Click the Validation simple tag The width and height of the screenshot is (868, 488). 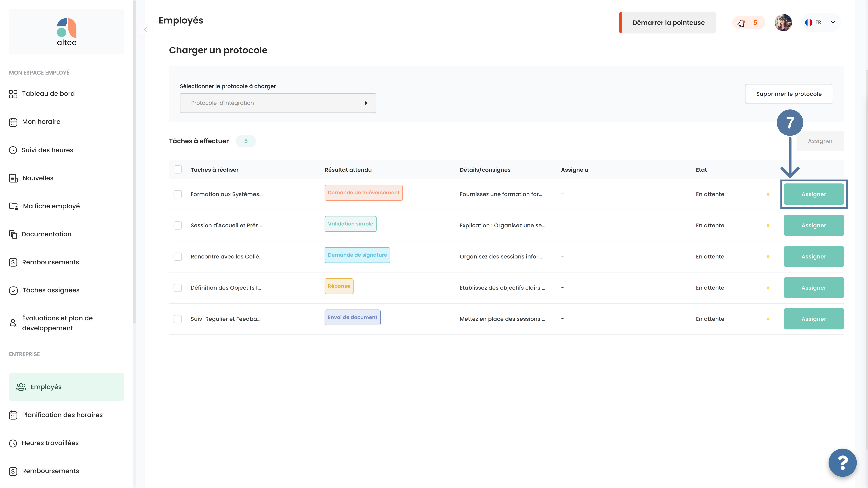coord(350,224)
